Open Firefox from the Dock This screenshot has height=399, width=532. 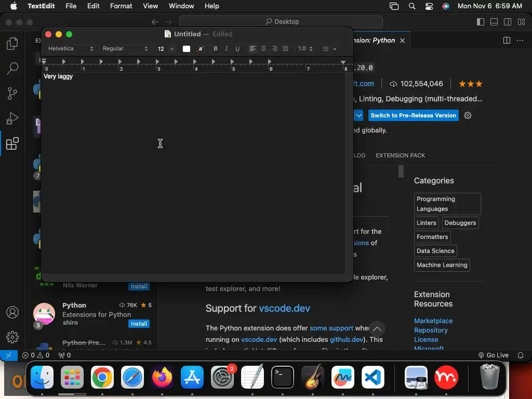(162, 377)
